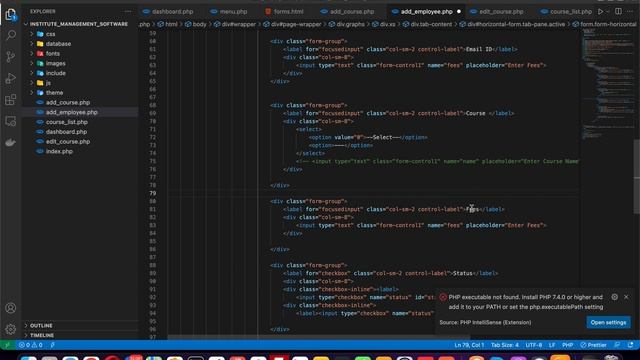Open notification settings gear icon

click(x=615, y=297)
